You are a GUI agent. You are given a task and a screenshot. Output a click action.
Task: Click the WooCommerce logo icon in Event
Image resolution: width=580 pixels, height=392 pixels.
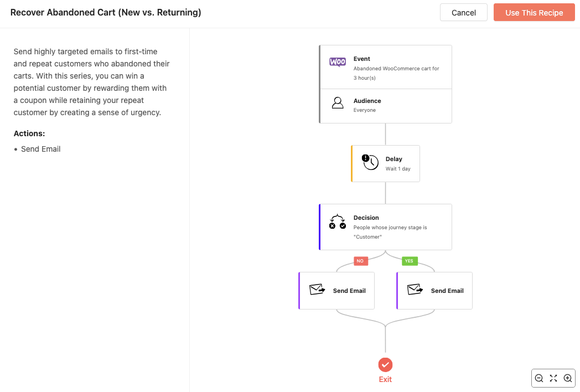point(338,62)
